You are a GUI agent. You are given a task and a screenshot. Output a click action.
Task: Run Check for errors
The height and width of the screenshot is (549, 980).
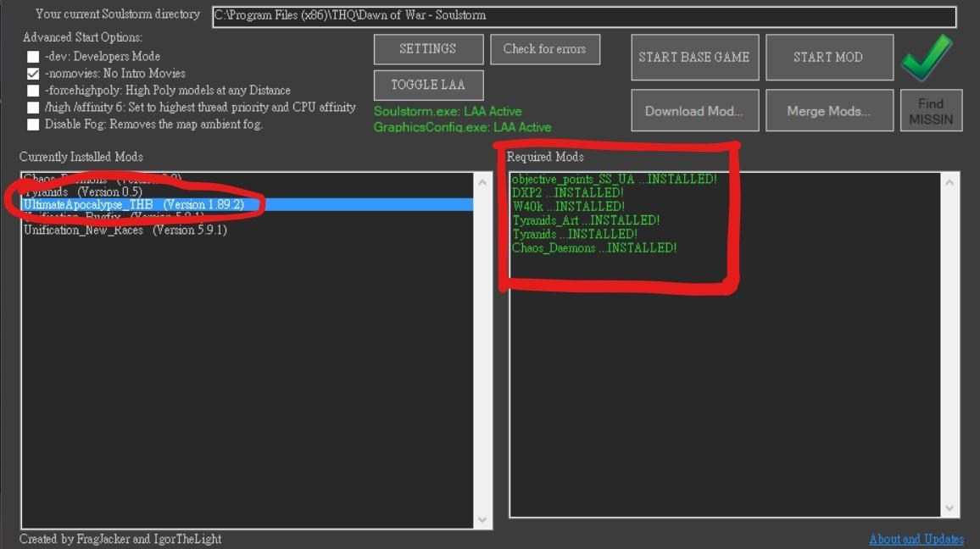coord(545,49)
